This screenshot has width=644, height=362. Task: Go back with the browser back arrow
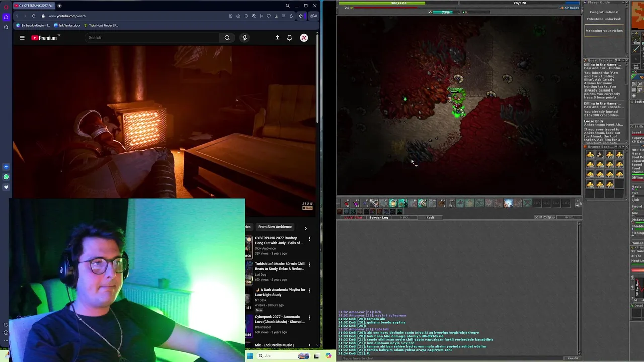click(x=17, y=16)
